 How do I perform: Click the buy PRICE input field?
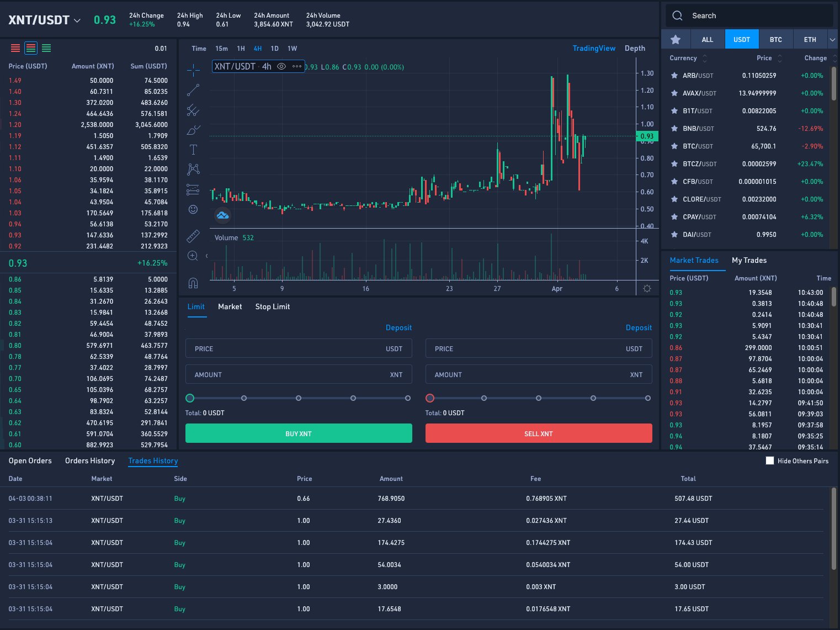click(287, 349)
